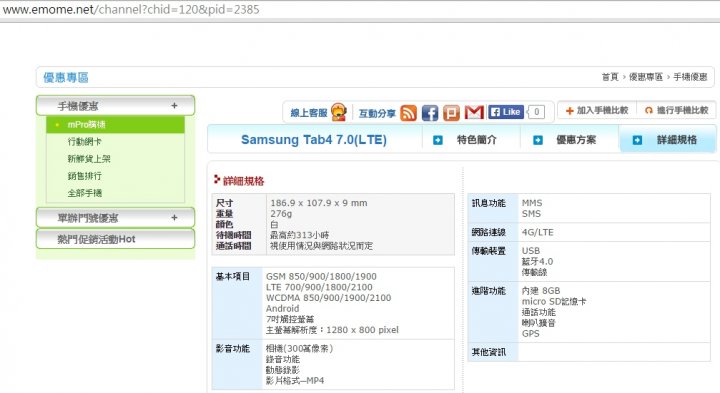The width and height of the screenshot is (720, 393).
Task: Click the 進行手機比較 compare icon
Action: 648,111
